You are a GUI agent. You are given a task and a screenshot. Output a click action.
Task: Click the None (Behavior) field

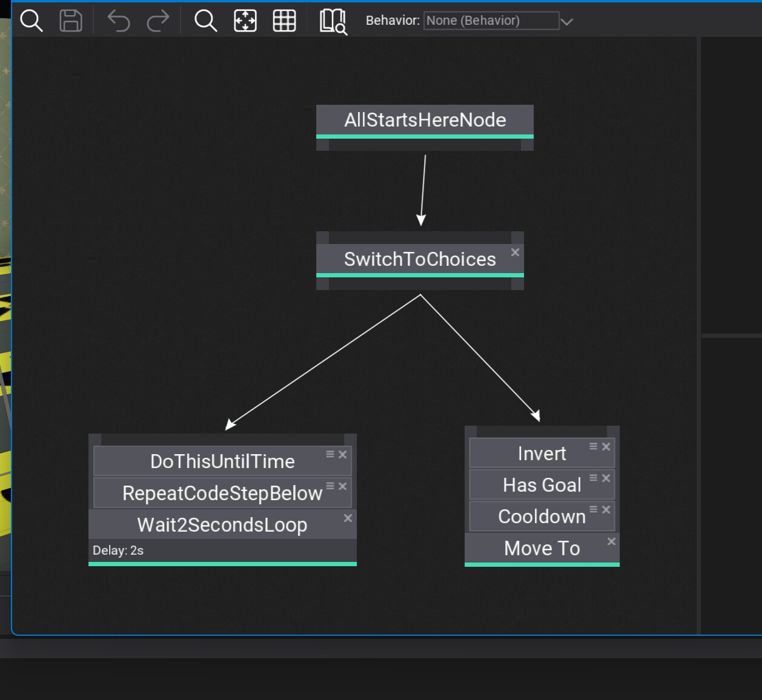point(491,21)
